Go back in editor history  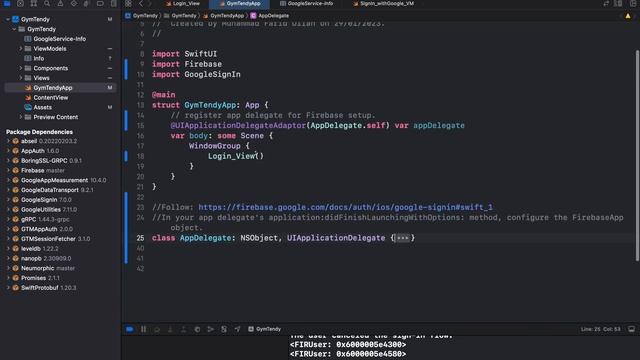point(141,3)
